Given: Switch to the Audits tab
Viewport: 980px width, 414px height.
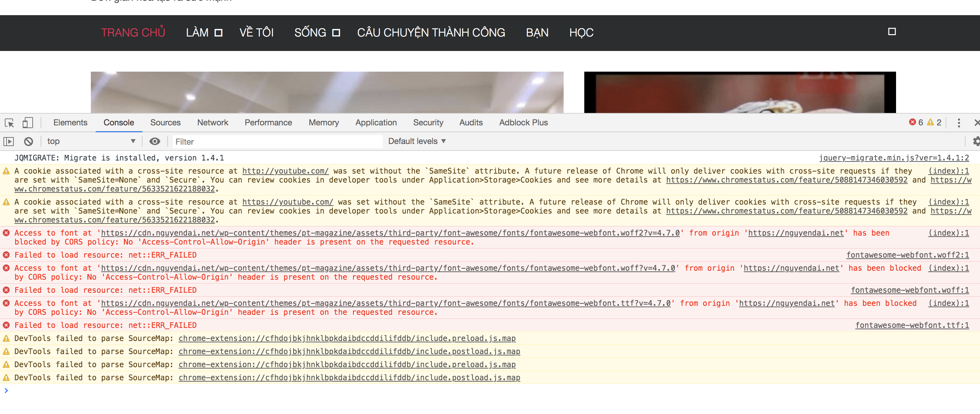Looking at the screenshot, I should (x=471, y=123).
